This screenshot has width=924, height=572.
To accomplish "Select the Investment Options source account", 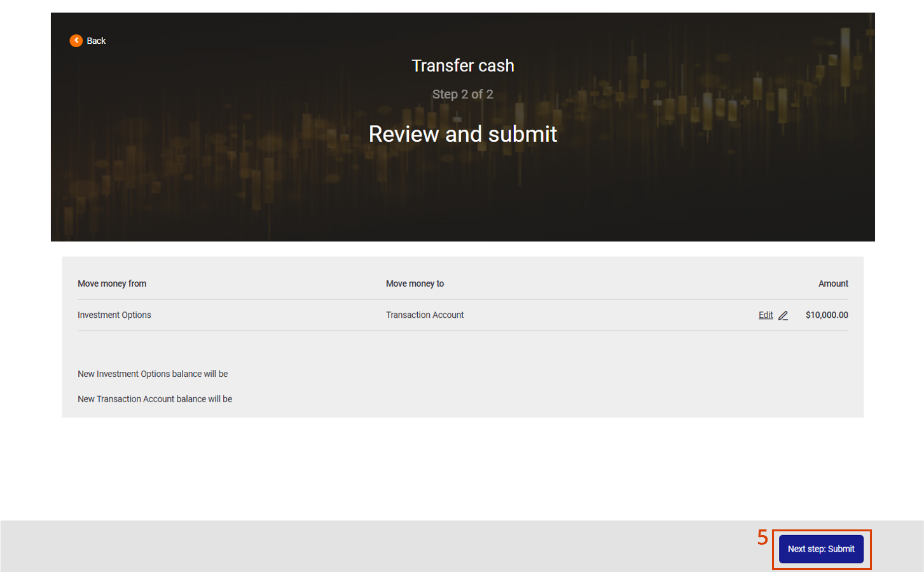I will [114, 315].
